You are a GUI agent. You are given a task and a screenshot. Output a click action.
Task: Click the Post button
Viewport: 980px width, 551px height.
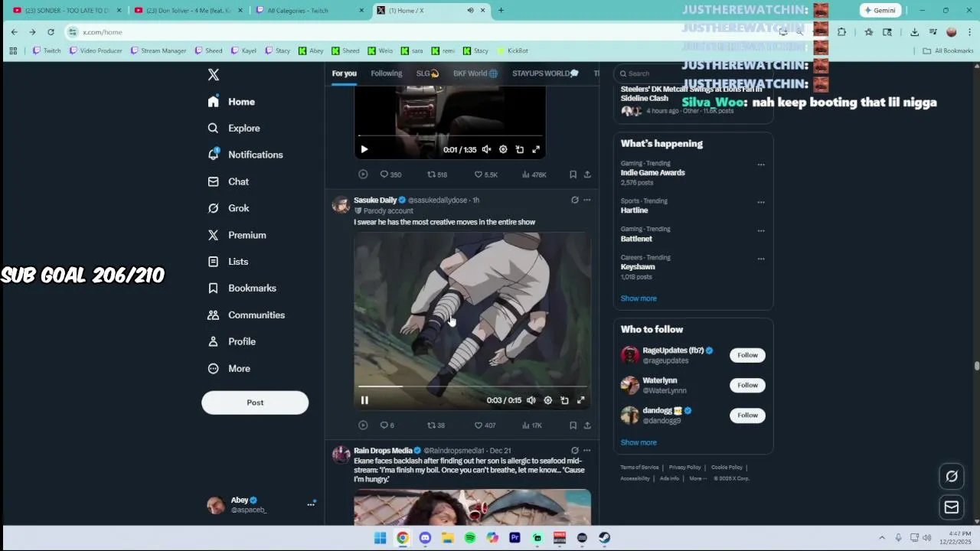point(255,403)
